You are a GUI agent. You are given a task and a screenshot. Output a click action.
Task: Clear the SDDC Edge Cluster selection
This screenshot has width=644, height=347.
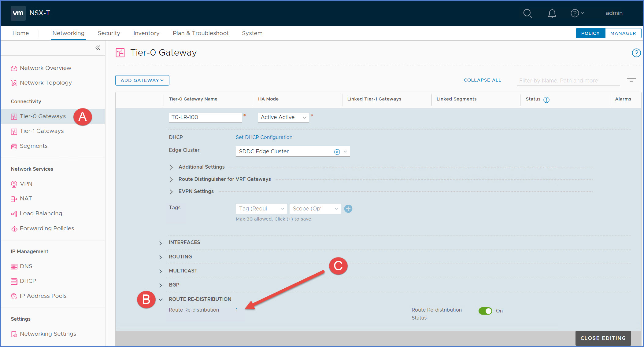337,151
